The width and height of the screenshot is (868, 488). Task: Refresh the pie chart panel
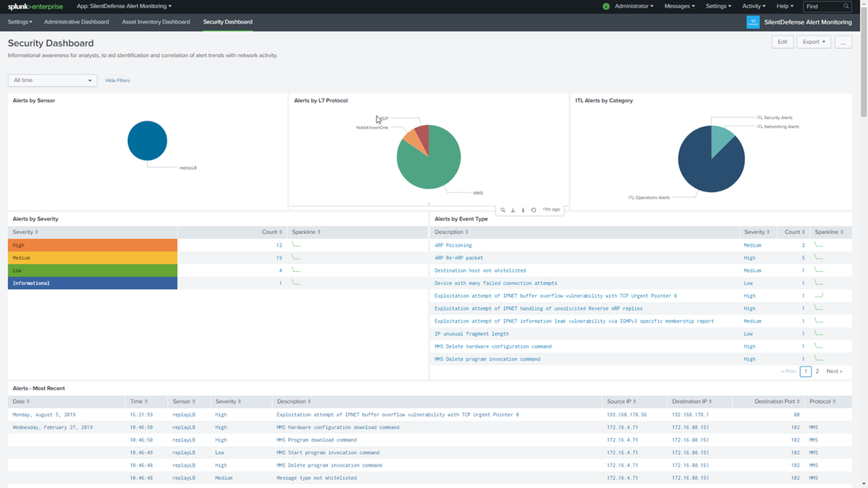533,210
